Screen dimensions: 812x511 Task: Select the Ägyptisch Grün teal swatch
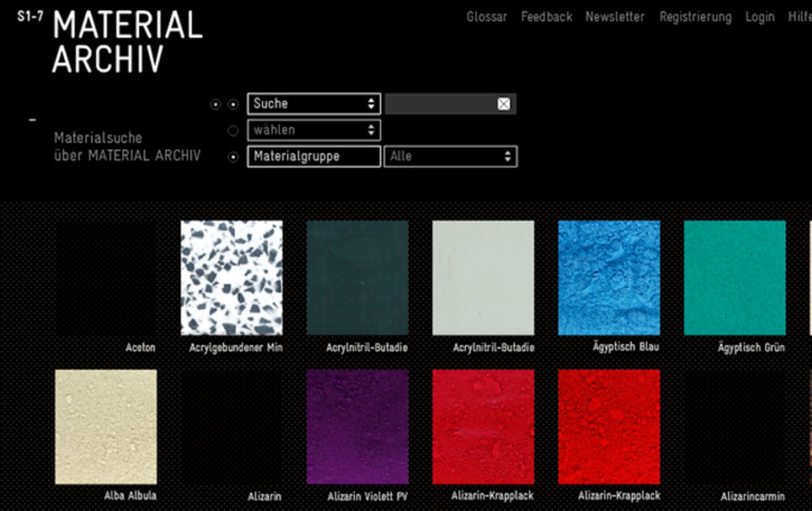[x=735, y=278]
